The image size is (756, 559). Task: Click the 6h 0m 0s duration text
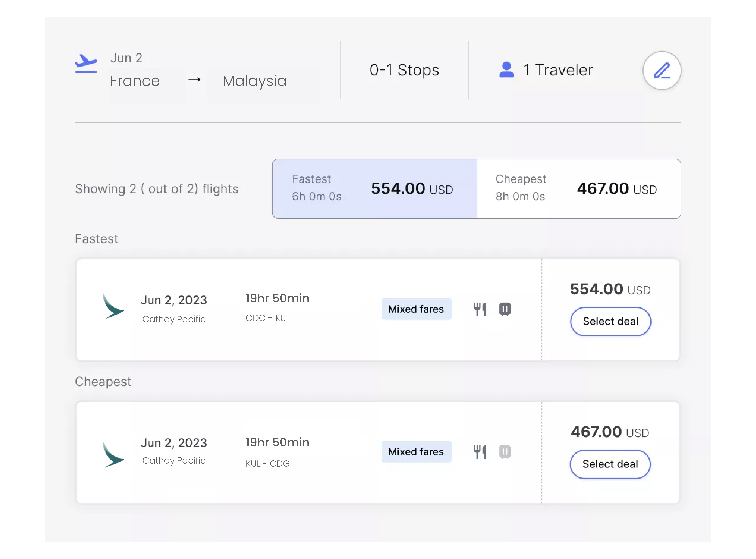pyautogui.click(x=317, y=197)
